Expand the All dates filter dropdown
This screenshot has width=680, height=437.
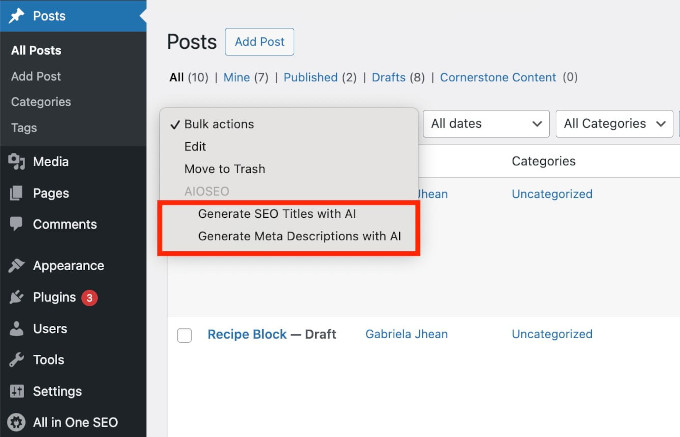486,124
